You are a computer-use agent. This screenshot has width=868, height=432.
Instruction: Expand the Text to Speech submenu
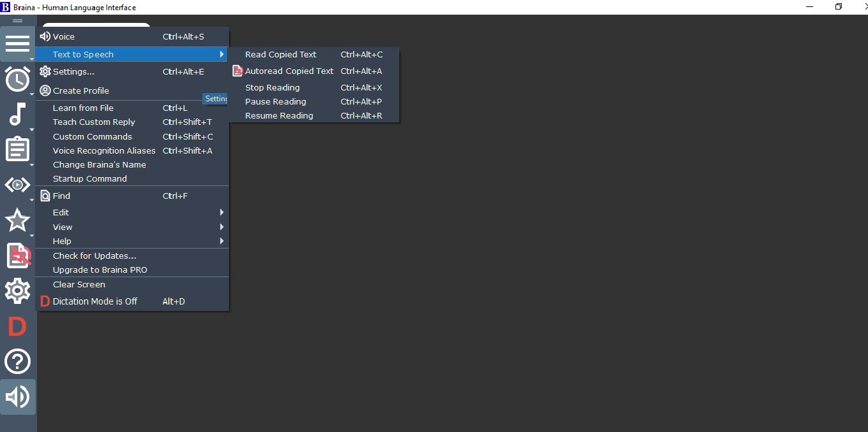(132, 54)
